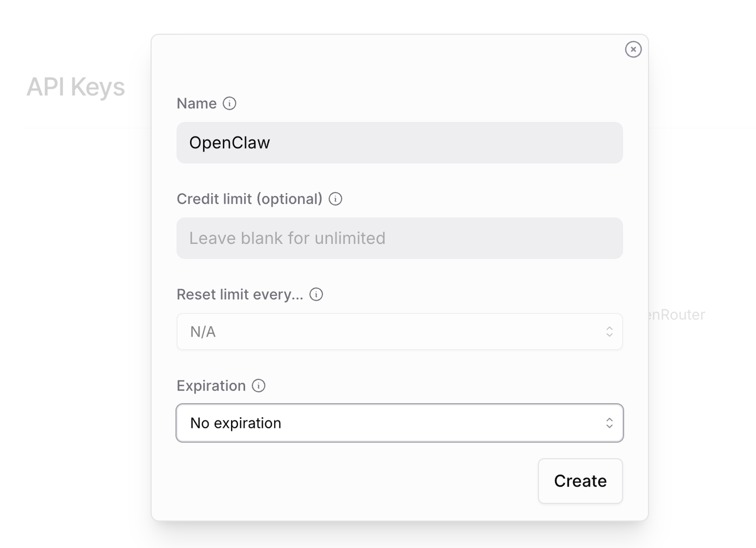Focus the Name field containing OpenClaw
Image resolution: width=756 pixels, height=548 pixels.
(400, 143)
